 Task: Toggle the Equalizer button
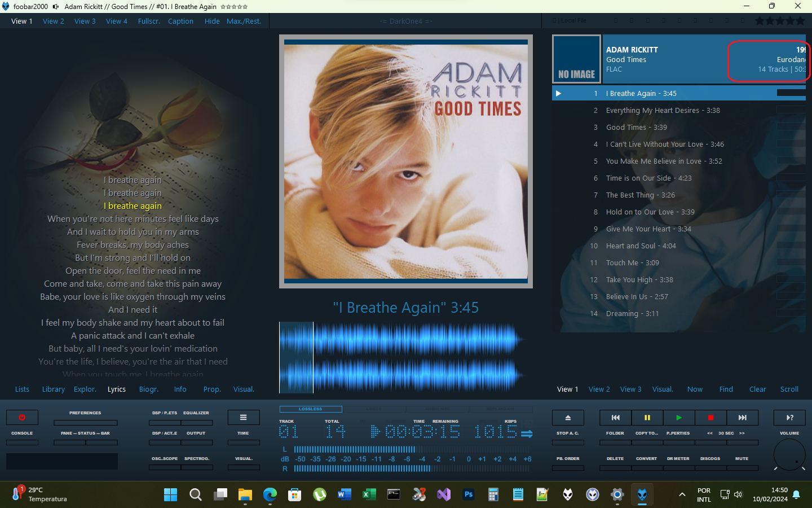point(196,422)
